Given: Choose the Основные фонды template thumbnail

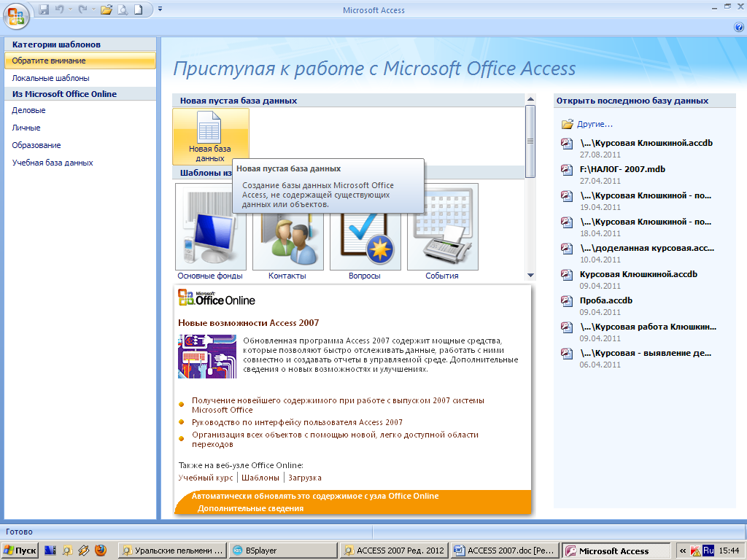Looking at the screenshot, I should [211, 227].
